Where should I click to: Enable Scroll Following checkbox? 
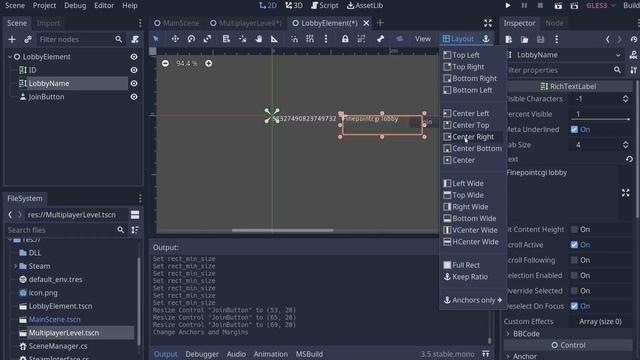574,260
